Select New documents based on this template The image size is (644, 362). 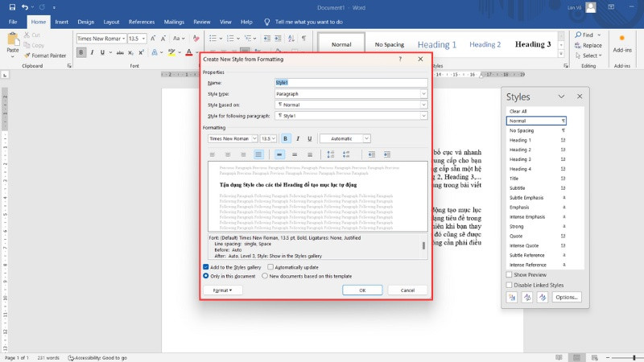click(x=265, y=275)
